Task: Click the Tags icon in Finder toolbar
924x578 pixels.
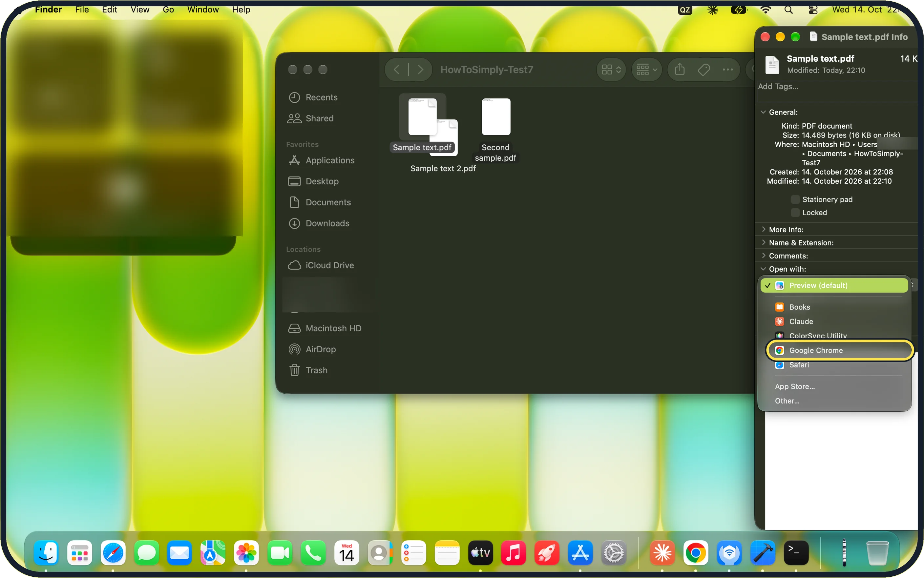Action: pos(703,70)
